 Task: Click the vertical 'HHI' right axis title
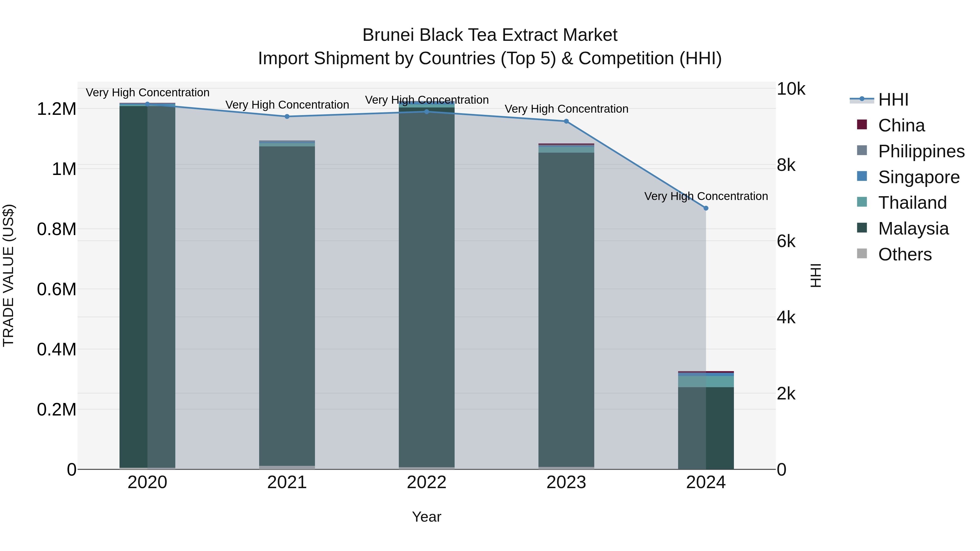point(816,275)
